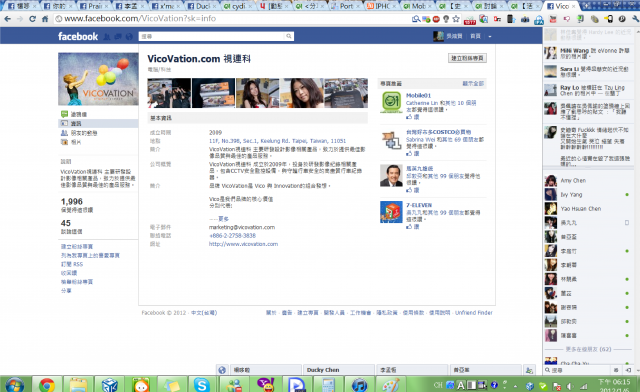
Task: Click the show all link in likes panel
Action: tap(473, 83)
